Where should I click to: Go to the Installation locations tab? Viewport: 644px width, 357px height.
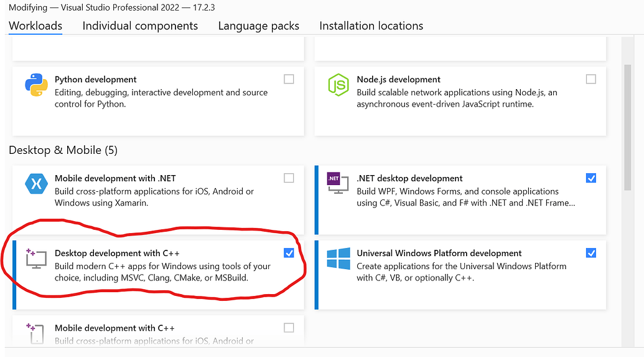coord(371,26)
